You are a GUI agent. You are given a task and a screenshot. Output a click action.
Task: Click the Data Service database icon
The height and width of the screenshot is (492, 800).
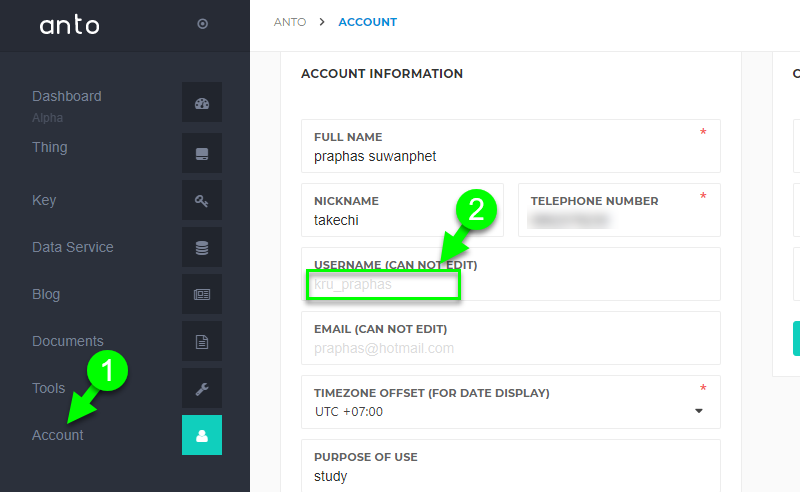click(202, 247)
